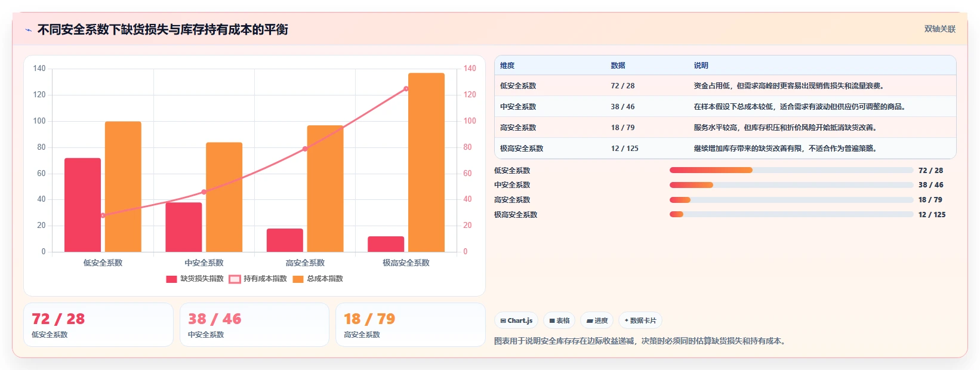Screen dimensions: 980x370
Task: Click the 数据 table column header
Action: pyautogui.click(x=618, y=66)
